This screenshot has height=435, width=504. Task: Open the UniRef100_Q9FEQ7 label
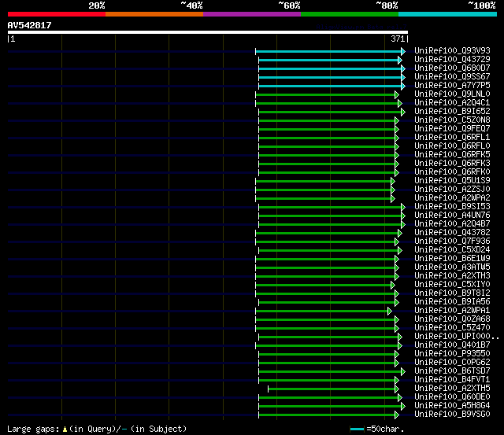pos(452,129)
